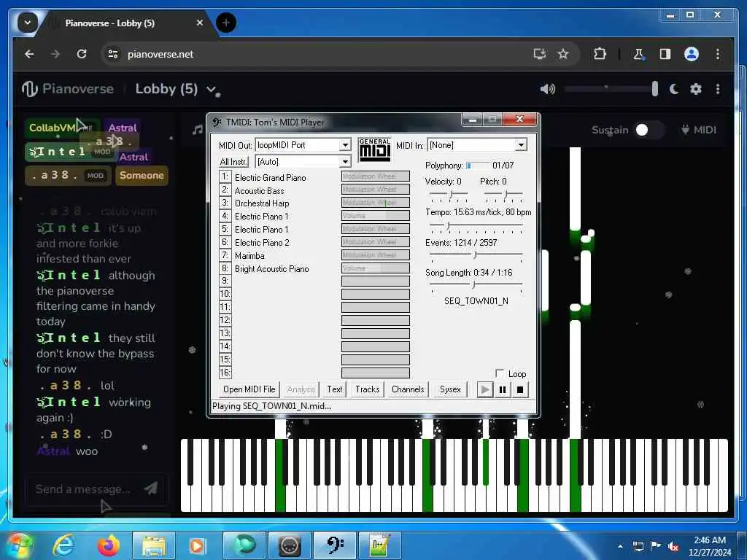
Task: Open the Pianoverse three-dot menu
Action: click(718, 89)
